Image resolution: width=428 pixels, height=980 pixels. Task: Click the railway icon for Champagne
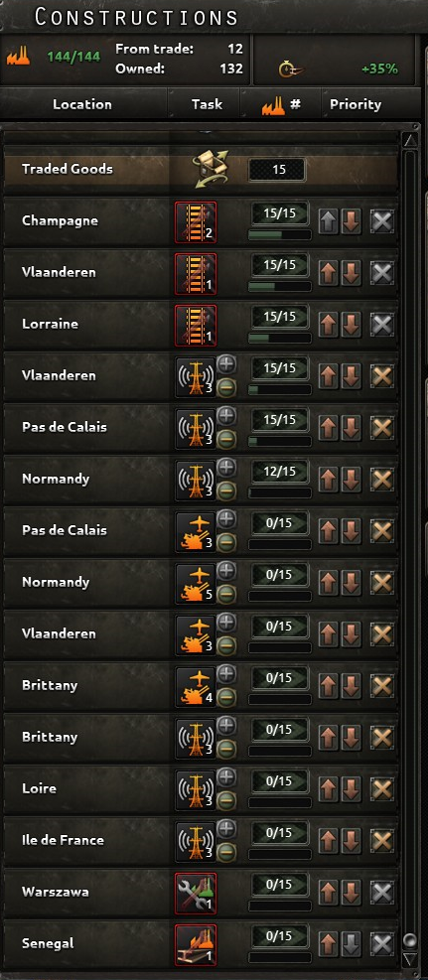[196, 221]
